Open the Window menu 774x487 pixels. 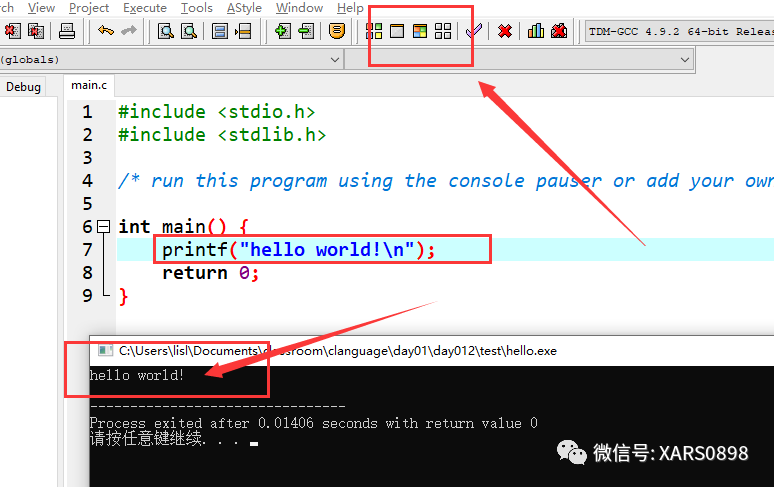tap(299, 8)
